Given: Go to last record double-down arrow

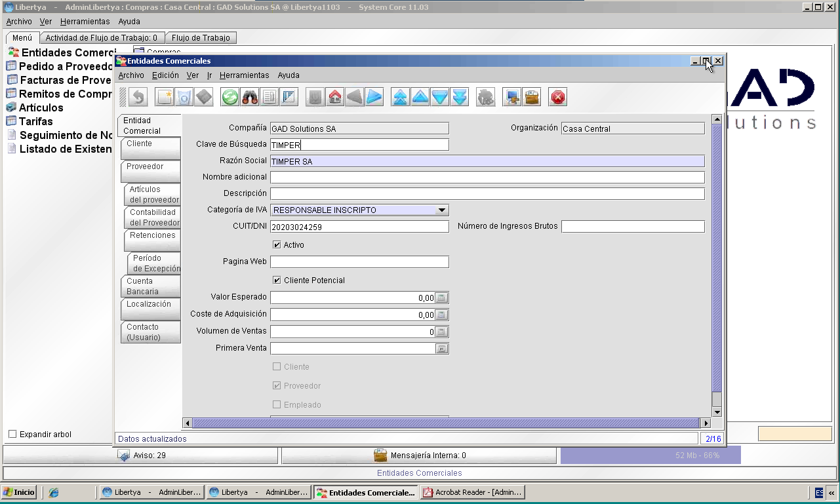Looking at the screenshot, I should [460, 97].
